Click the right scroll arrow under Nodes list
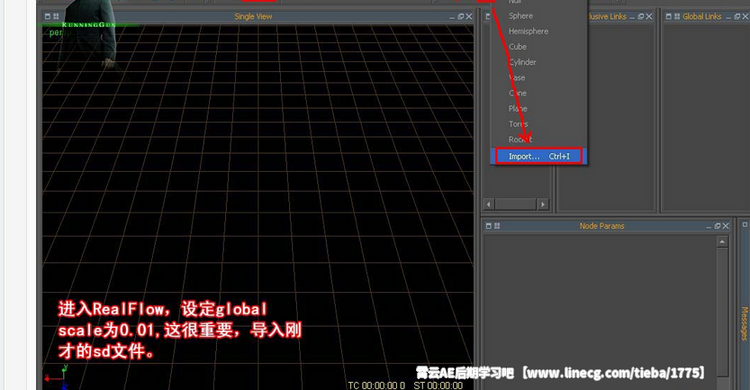This screenshot has height=390, width=750. (x=542, y=204)
